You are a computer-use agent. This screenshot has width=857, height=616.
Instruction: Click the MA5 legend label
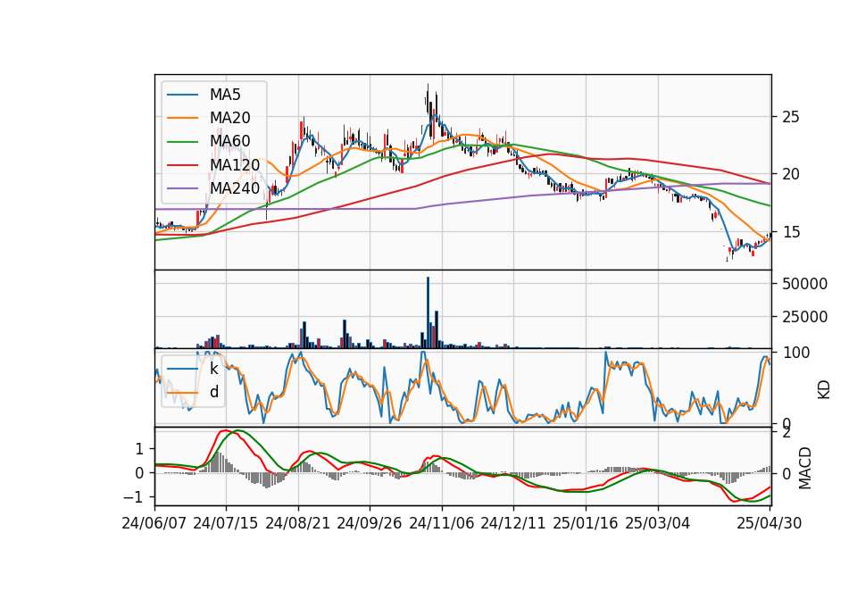[x=225, y=95]
